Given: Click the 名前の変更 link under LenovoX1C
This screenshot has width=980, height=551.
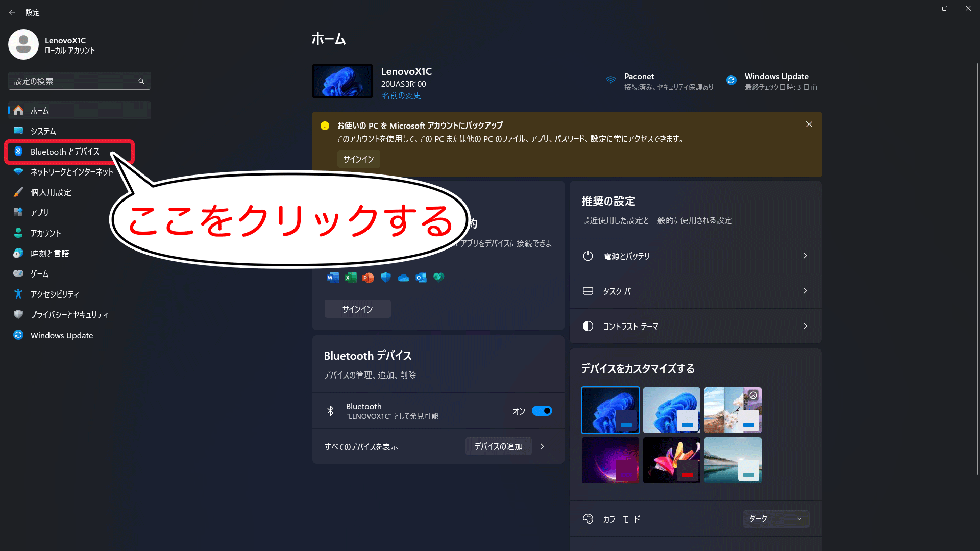Looking at the screenshot, I should pyautogui.click(x=402, y=95).
